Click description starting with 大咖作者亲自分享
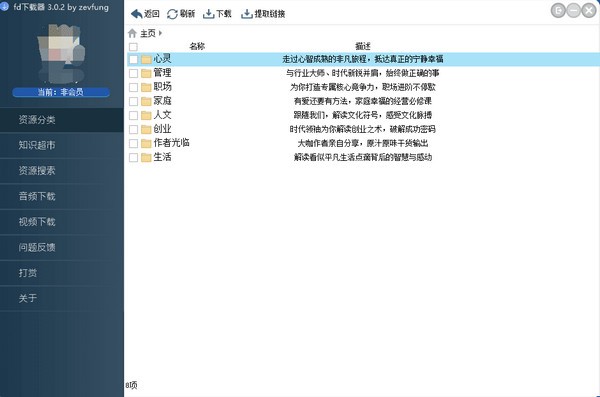Viewport: 600px width, 397px height. coord(363,143)
